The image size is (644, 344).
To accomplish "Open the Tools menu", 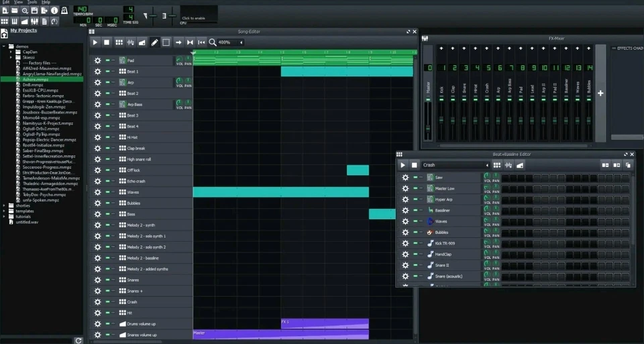I will click(32, 2).
